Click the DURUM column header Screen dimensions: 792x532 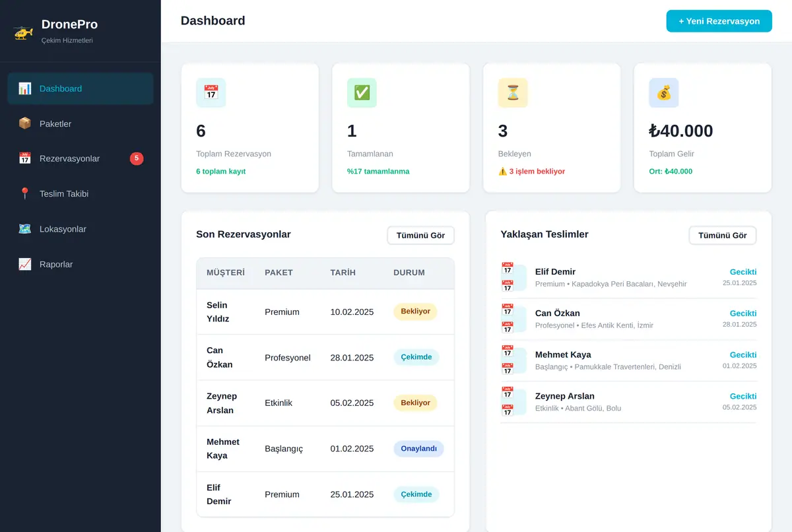pyautogui.click(x=409, y=273)
